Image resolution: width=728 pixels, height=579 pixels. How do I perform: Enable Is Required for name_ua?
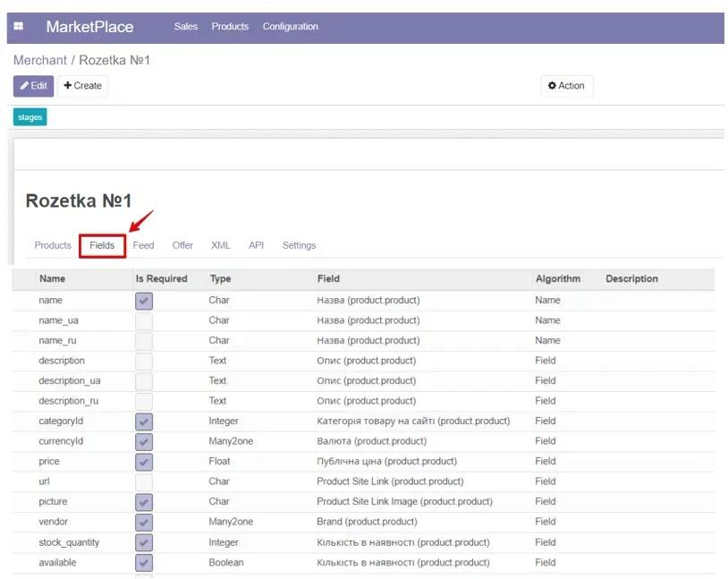143,320
